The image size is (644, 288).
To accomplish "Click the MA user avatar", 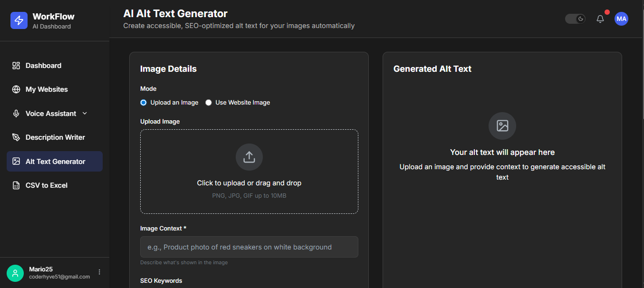I will click(621, 19).
